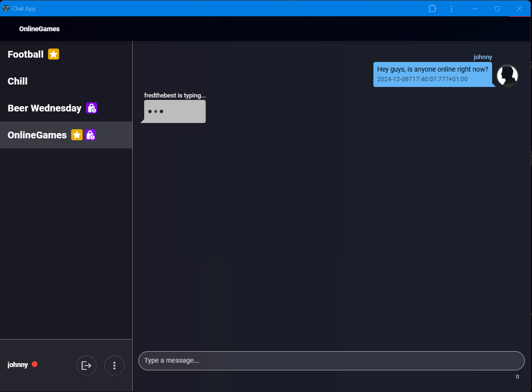Click the lock icon on Beer Wednesday channel
Image resolution: width=532 pixels, height=392 pixels.
91,108
